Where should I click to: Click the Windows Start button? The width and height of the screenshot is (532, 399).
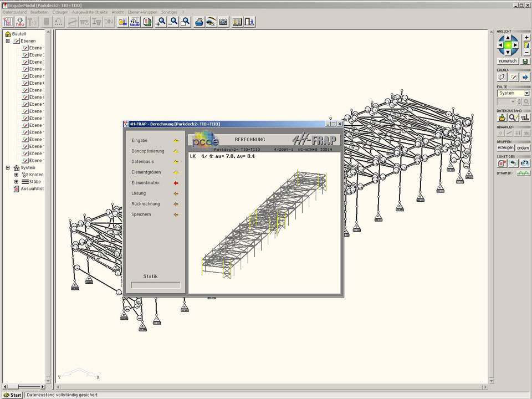pyautogui.click(x=12, y=395)
